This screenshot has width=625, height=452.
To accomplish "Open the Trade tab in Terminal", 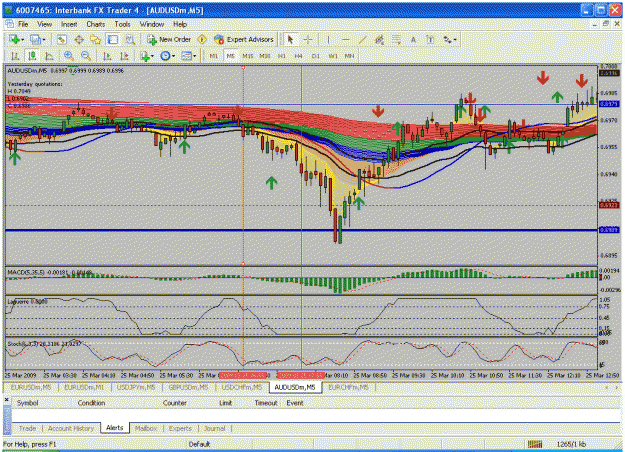I will 28,428.
